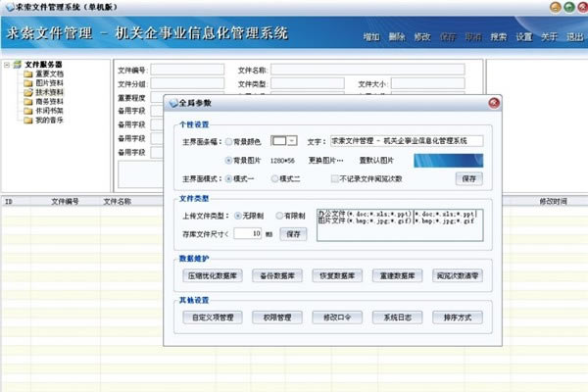Click the 排序方式 button
588x392 pixels.
click(x=458, y=318)
